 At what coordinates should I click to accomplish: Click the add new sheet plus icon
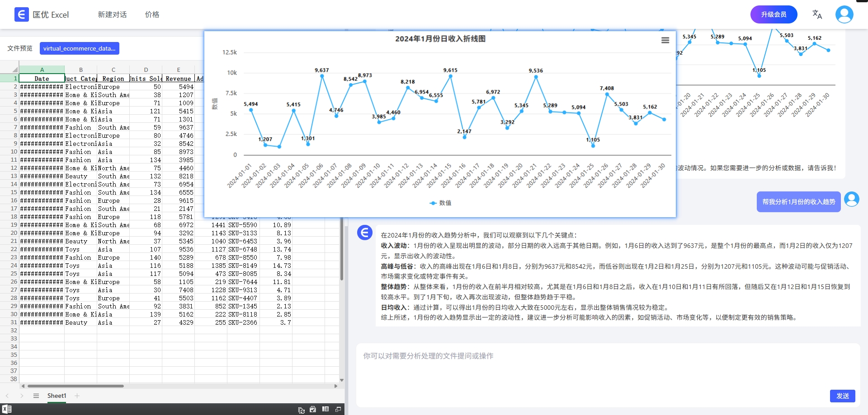tap(77, 396)
